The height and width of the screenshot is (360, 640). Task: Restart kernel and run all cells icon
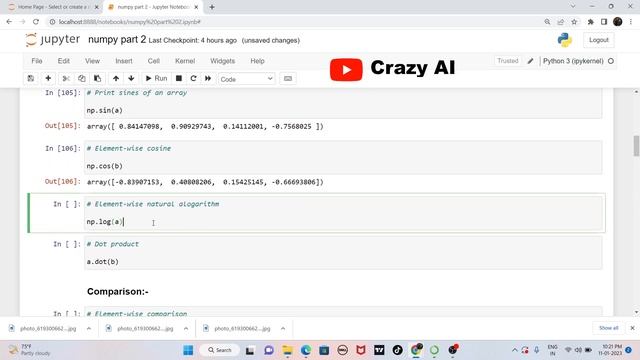coord(208,78)
